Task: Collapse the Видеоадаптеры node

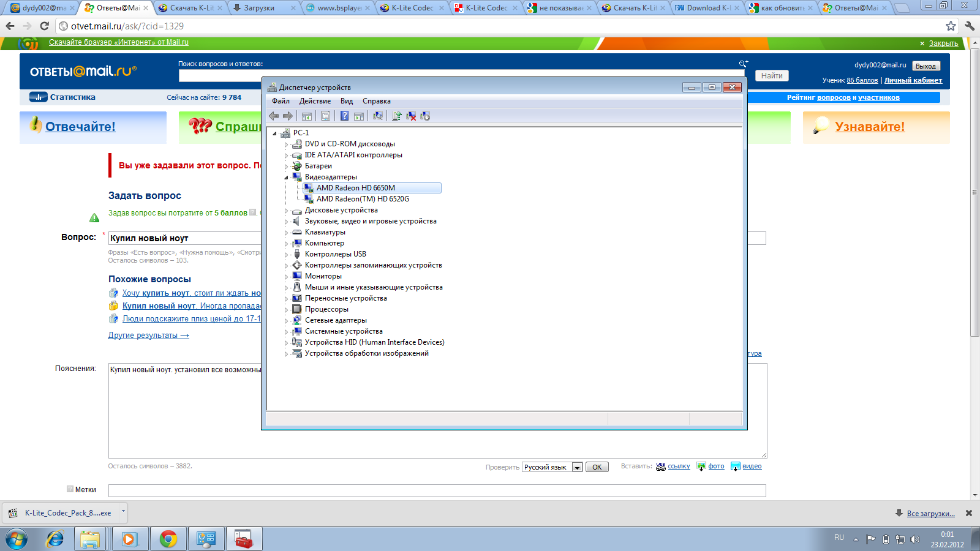Action: [x=286, y=178]
